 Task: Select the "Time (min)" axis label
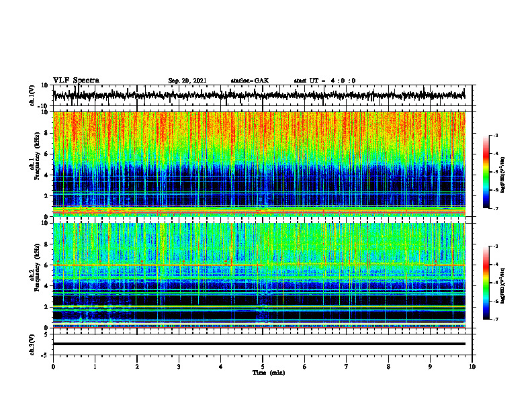tap(269, 373)
